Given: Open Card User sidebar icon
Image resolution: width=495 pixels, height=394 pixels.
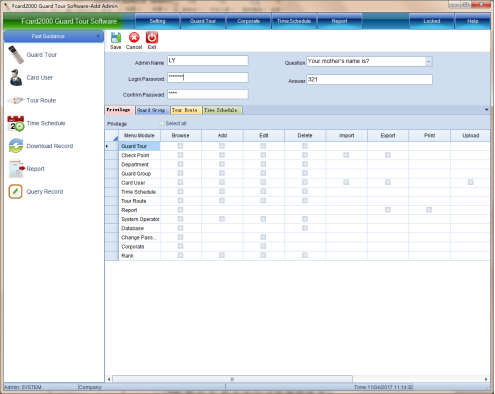Looking at the screenshot, I should [x=16, y=77].
